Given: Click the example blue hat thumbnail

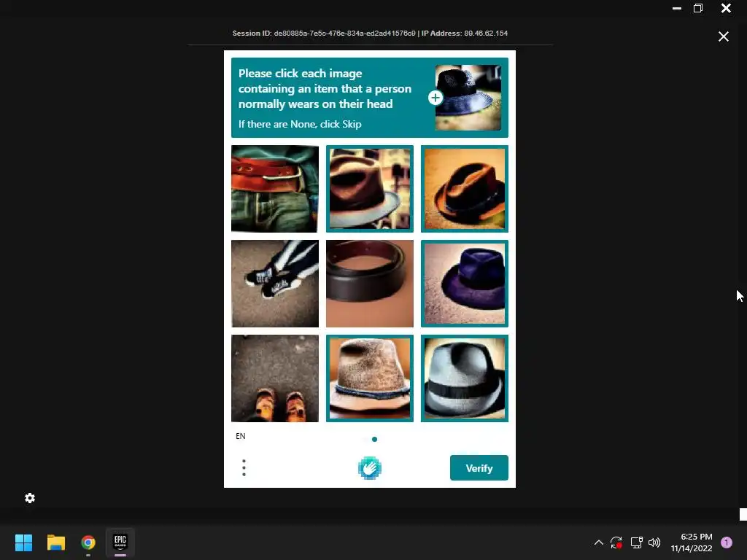Looking at the screenshot, I should point(468,98).
